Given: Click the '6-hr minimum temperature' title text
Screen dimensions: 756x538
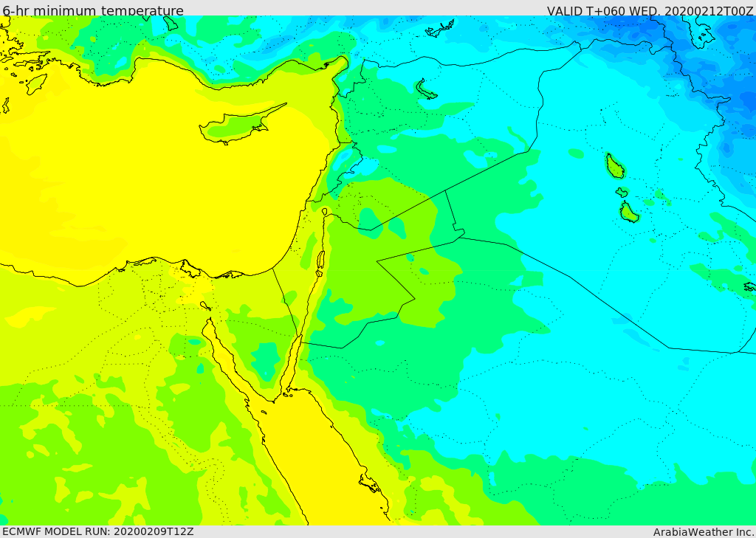Looking at the screenshot, I should (93, 10).
